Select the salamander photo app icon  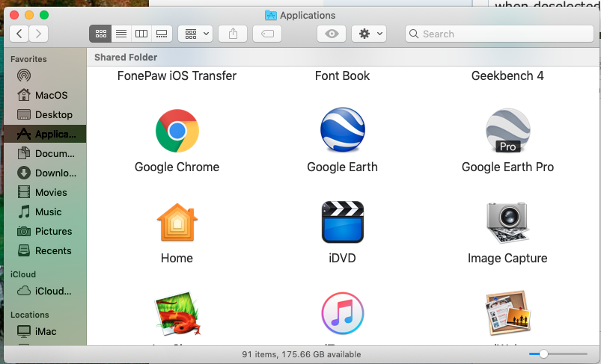177,313
